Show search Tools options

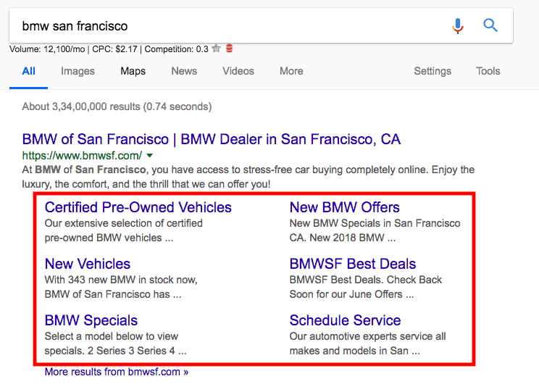pos(488,71)
